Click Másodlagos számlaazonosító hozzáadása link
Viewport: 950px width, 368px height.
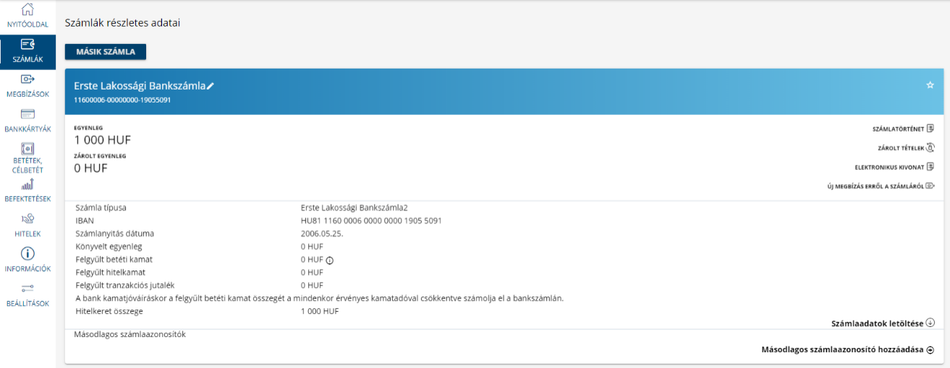(x=842, y=350)
